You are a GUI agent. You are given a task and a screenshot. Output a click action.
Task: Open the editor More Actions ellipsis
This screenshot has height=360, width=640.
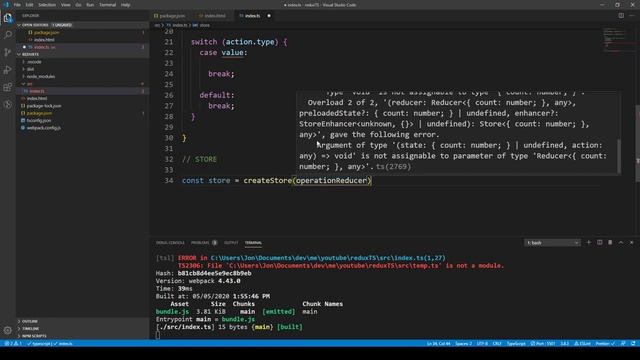click(x=632, y=16)
